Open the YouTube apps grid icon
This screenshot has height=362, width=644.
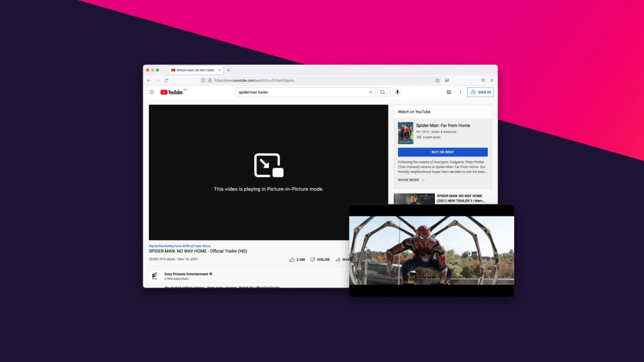pyautogui.click(x=449, y=92)
